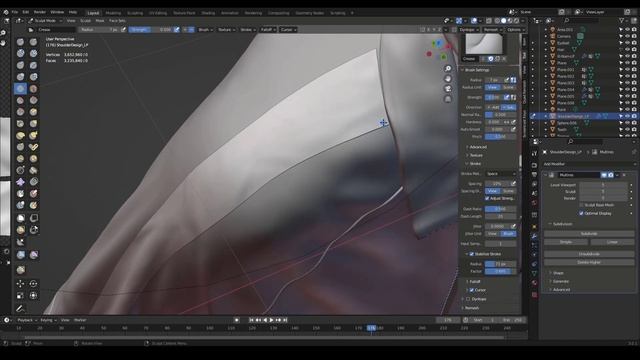Toggle strength pressure icon in header

(x=177, y=29)
